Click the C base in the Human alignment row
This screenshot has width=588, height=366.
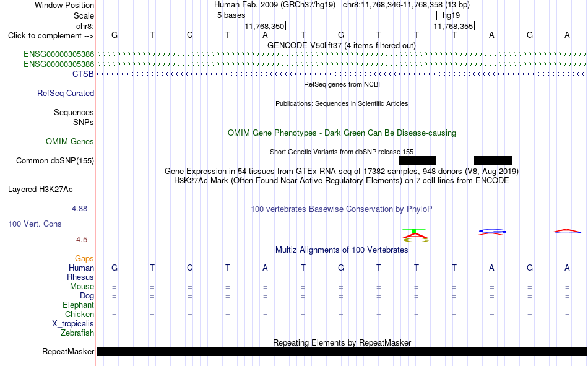[190, 268]
